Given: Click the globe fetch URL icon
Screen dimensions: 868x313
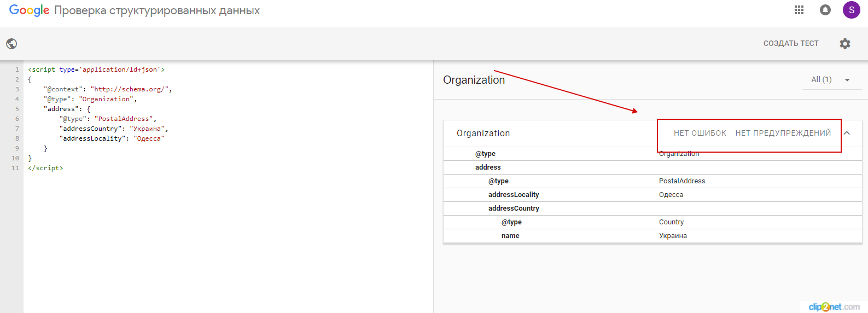Looking at the screenshot, I should (x=11, y=44).
